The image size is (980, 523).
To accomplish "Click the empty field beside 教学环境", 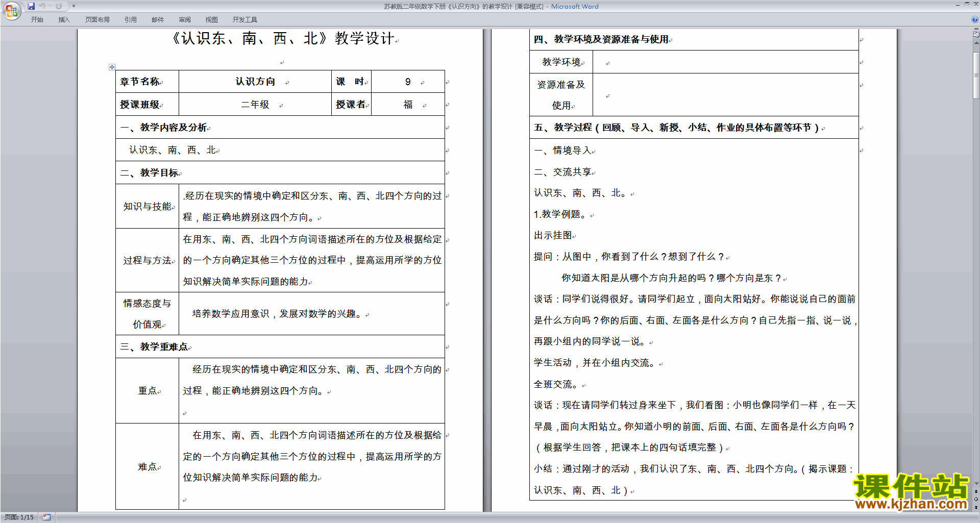I will coord(726,62).
